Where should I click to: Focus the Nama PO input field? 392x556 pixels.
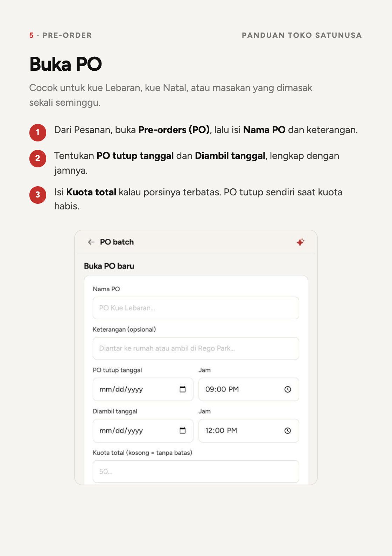[196, 308]
